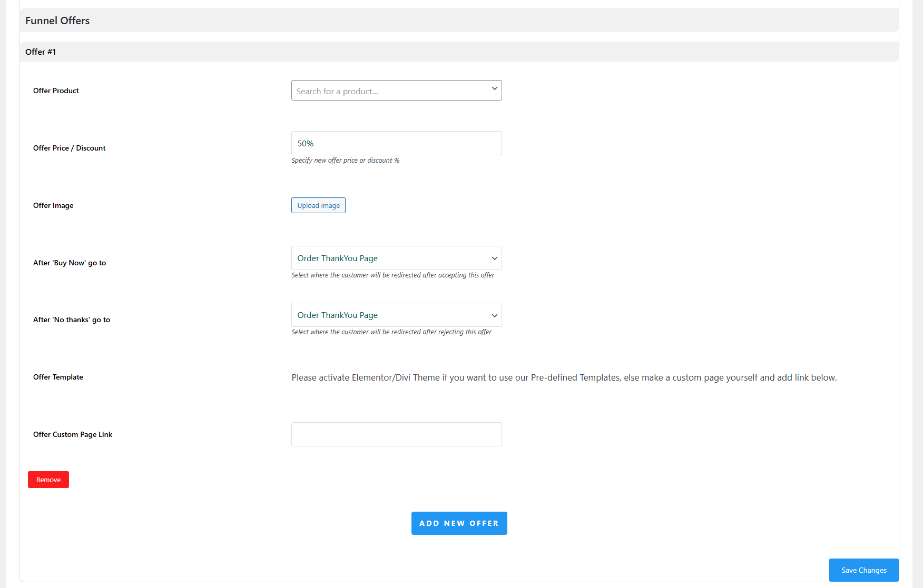Image resolution: width=923 pixels, height=588 pixels.
Task: Click the product selector's chevron icon
Action: coord(494,89)
